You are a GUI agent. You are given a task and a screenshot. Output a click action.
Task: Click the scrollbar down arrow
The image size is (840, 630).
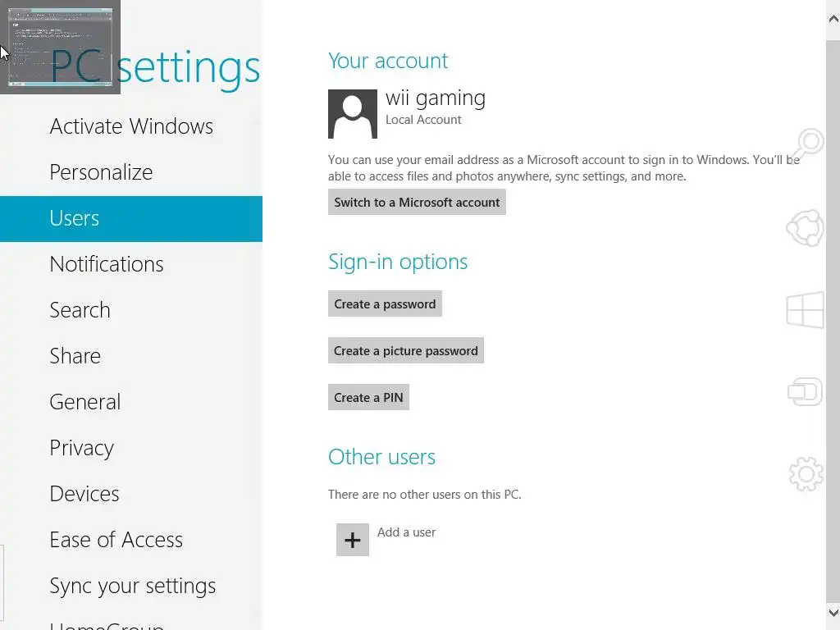click(x=833, y=612)
